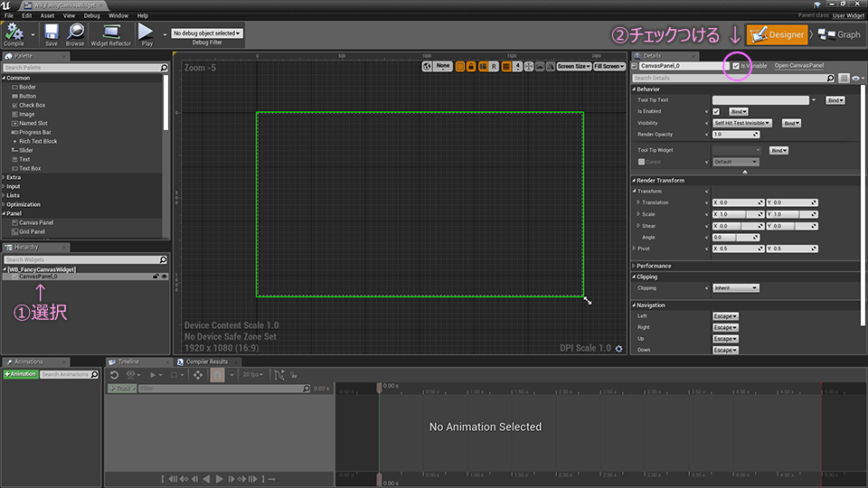Toggle visibility eye of CanvasPanel_0 in Hierarchy
The width and height of the screenshot is (868, 488).
[165, 277]
